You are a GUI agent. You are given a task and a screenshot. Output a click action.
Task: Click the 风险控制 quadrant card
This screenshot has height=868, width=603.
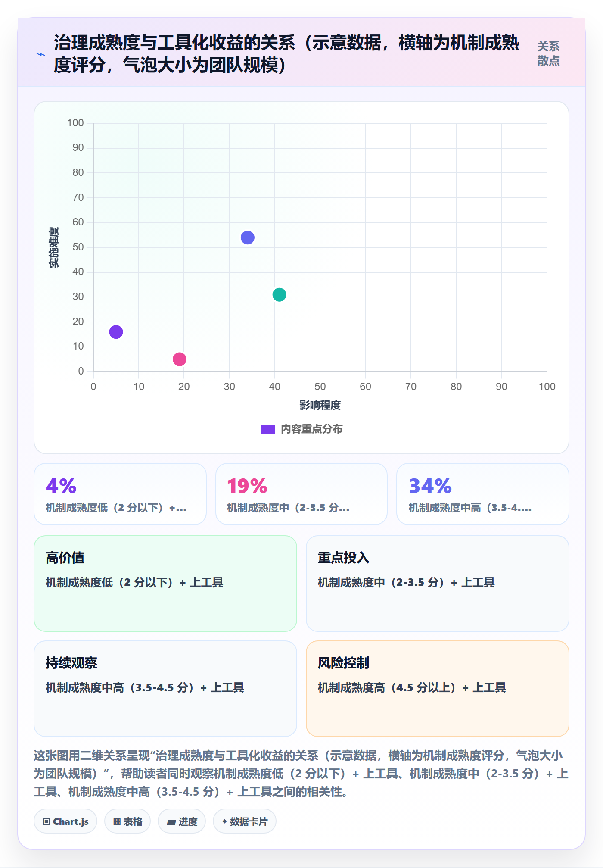pos(438,689)
